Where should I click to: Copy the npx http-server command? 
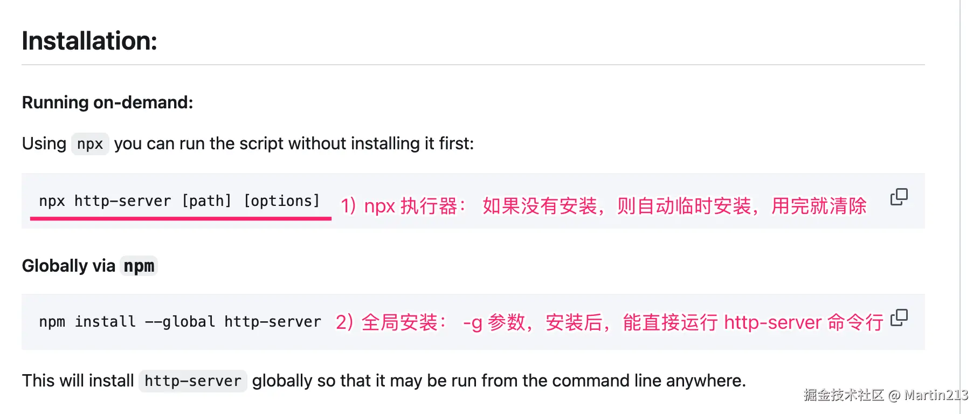(899, 197)
